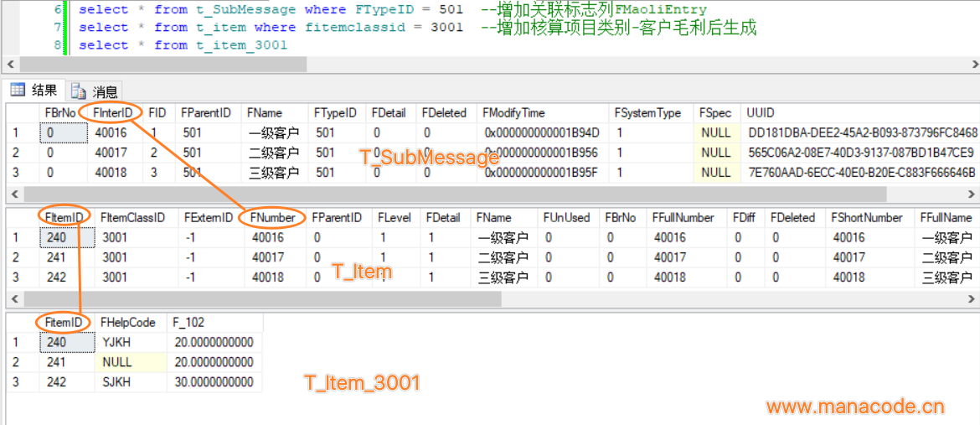
Task: Click the cell 0x000000000001B956
Action: click(x=541, y=153)
